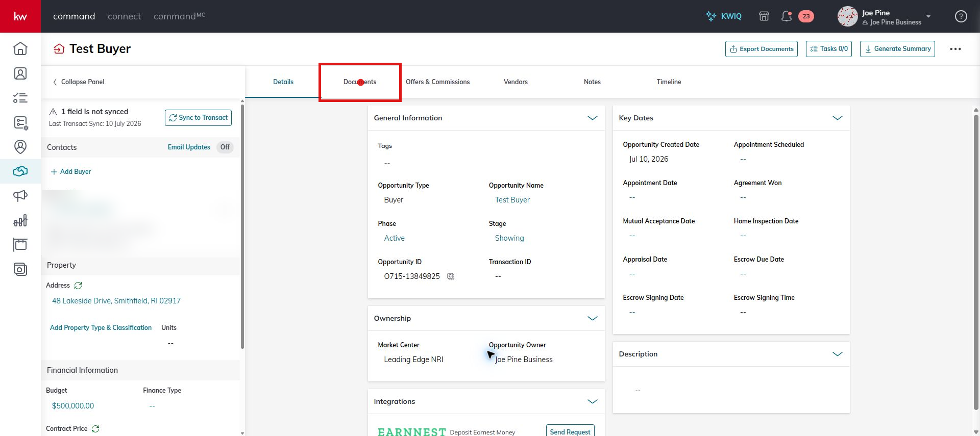Click the Showing stage value
The width and height of the screenshot is (980, 436).
click(509, 238)
